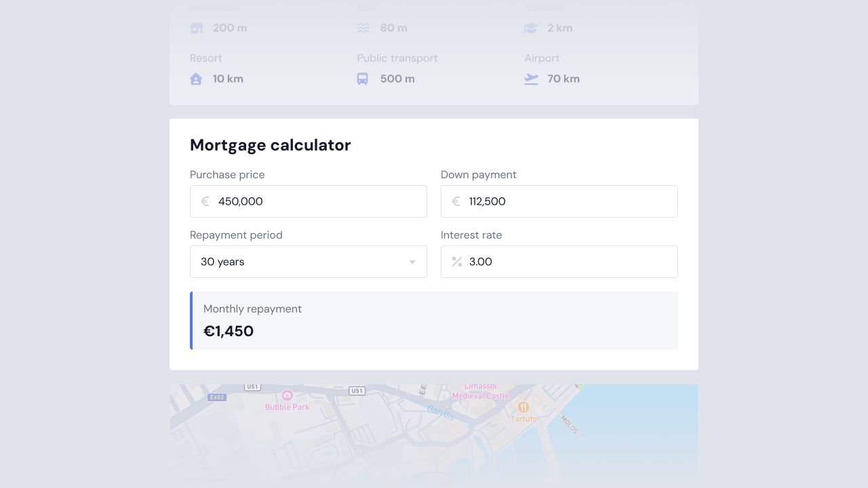Click the dropdown arrow beside 30 years
Screen dimensions: 868x488
pyautogui.click(x=412, y=262)
